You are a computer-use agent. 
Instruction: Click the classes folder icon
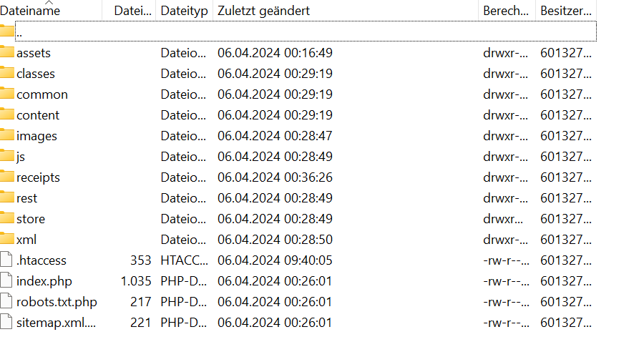[7, 73]
